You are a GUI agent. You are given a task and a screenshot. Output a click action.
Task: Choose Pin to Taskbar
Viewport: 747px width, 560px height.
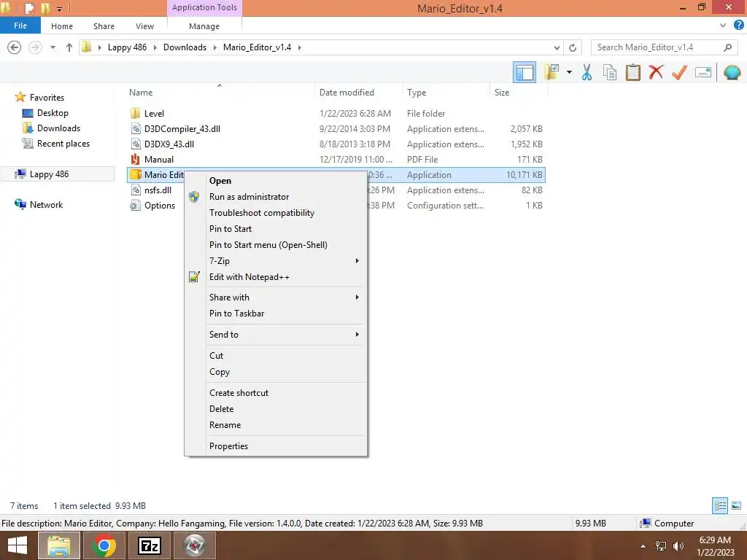(276, 314)
